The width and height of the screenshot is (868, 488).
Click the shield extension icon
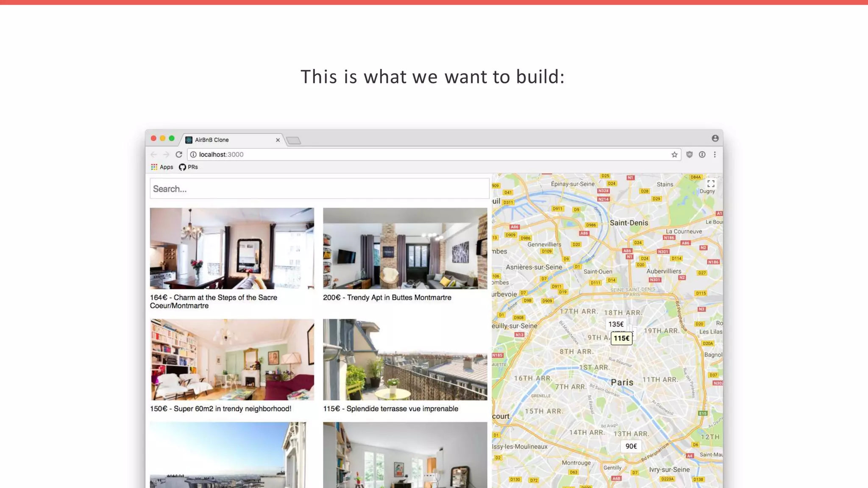tap(690, 155)
